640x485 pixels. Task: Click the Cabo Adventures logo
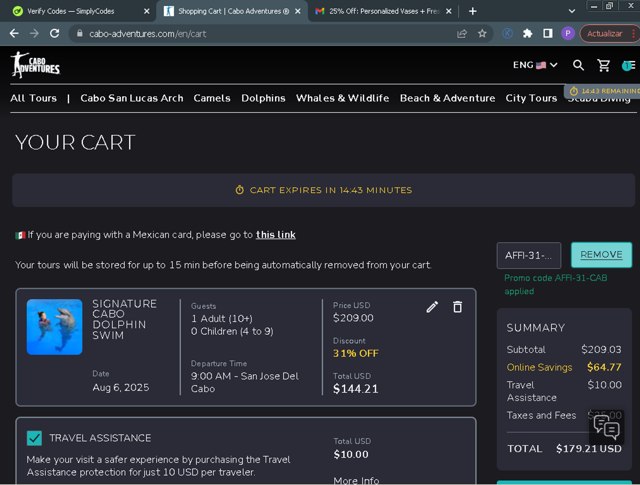pyautogui.click(x=35, y=65)
